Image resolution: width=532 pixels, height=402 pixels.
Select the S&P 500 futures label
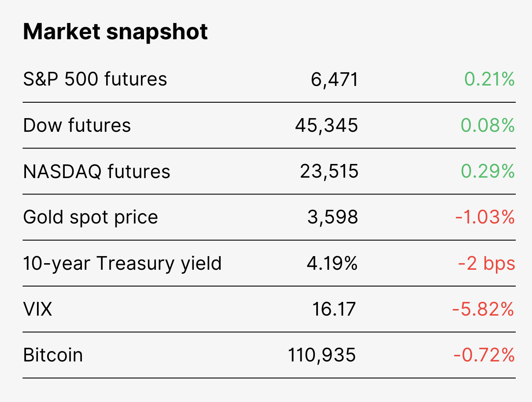pos(95,79)
